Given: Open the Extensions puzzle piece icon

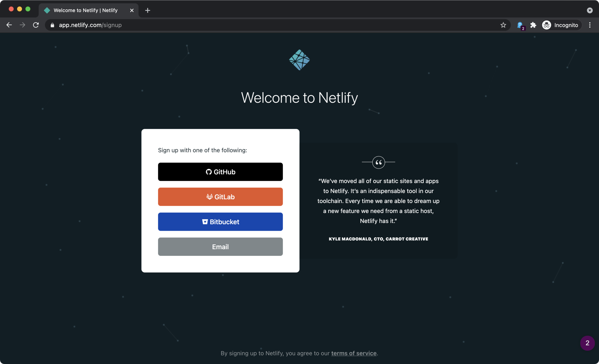Looking at the screenshot, I should click(533, 25).
